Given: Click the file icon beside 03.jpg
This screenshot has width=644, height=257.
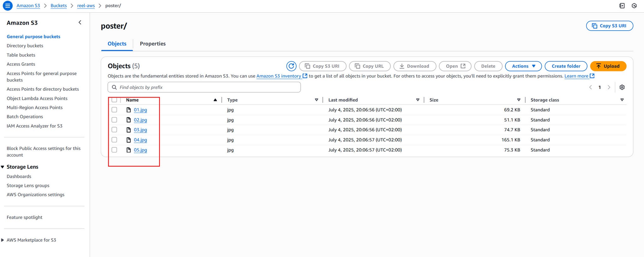Looking at the screenshot, I should coord(129,130).
